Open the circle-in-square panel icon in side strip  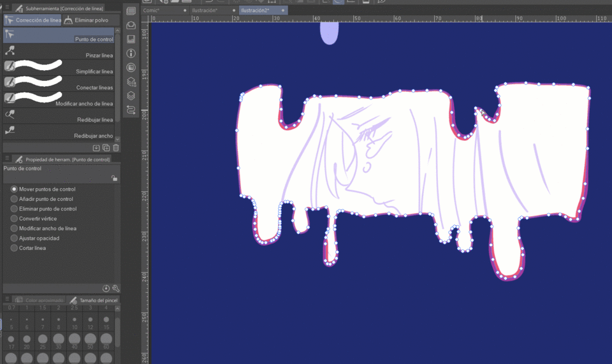click(x=131, y=68)
